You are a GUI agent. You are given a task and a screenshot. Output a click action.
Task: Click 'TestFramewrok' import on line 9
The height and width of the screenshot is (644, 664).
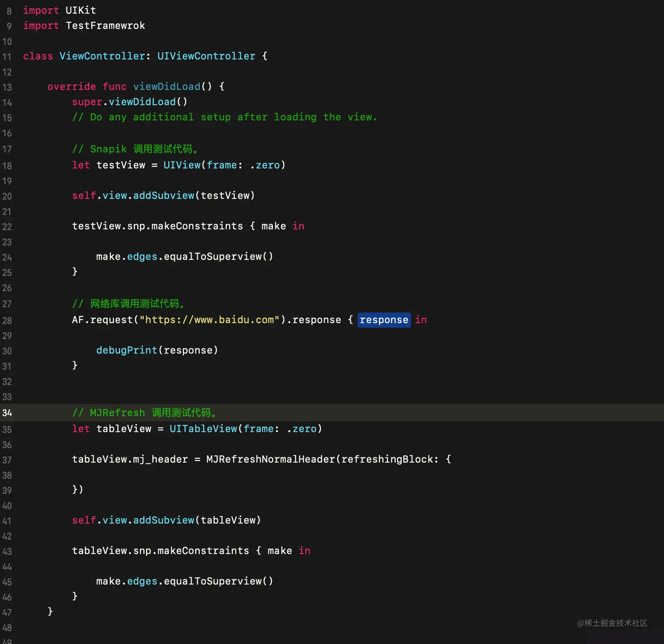click(x=105, y=25)
